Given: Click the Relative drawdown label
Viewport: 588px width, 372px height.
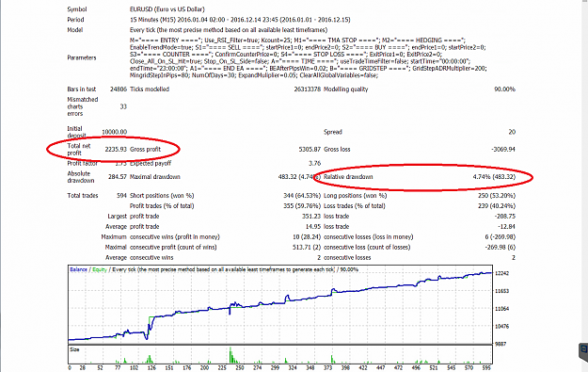Looking at the screenshot, I should coord(348,177).
